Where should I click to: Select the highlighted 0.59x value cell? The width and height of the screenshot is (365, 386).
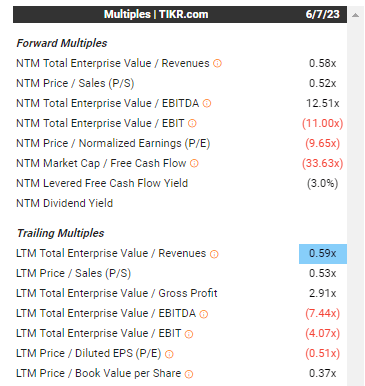[x=323, y=254]
